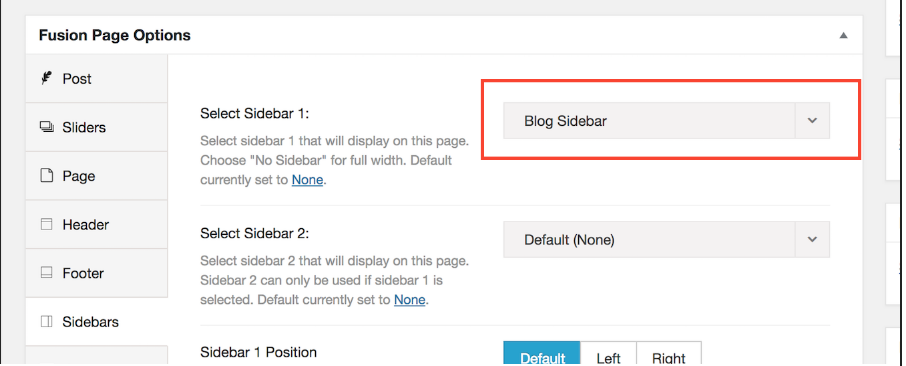The height and width of the screenshot is (366, 906).
Task: Open the Footer options tab
Action: [x=96, y=273]
